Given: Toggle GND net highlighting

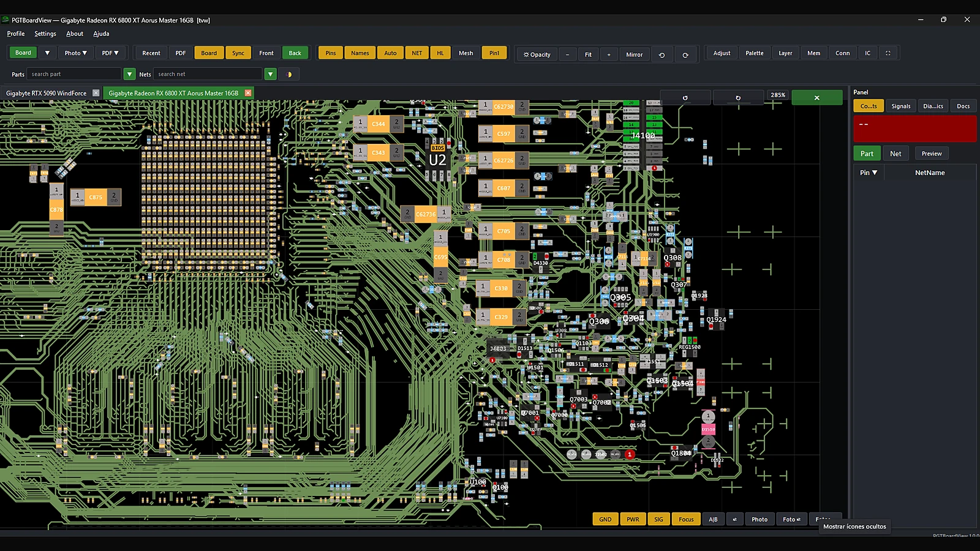Looking at the screenshot, I should coord(605,519).
